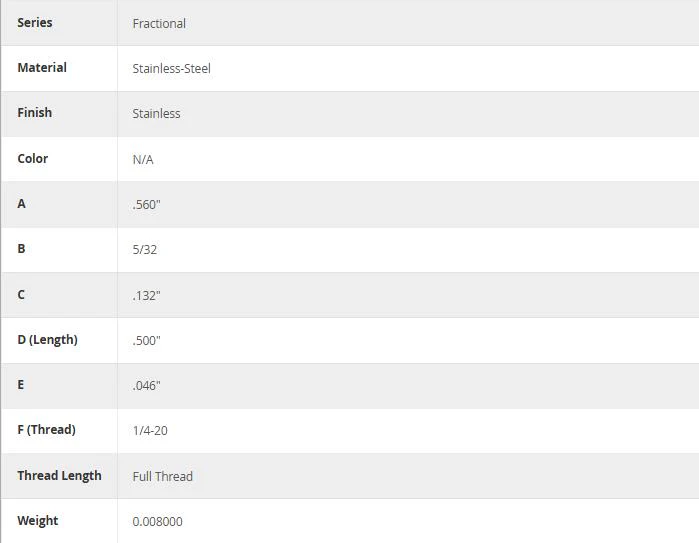699x543 pixels.
Task: Click the D (Length) label
Action: point(47,340)
